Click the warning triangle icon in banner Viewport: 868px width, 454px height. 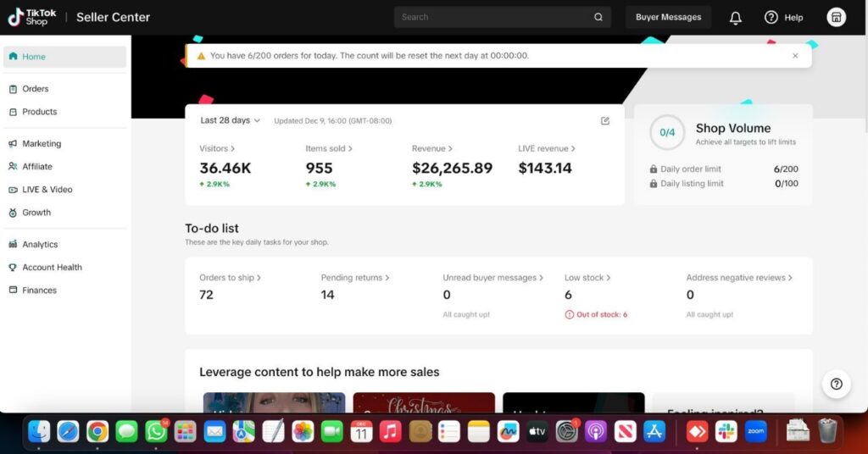pos(201,56)
